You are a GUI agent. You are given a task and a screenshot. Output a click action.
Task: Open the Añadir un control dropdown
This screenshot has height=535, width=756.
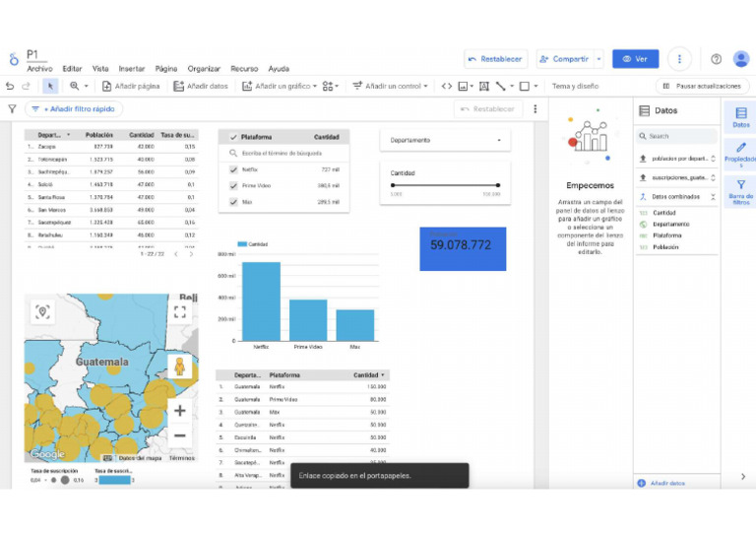click(x=390, y=86)
